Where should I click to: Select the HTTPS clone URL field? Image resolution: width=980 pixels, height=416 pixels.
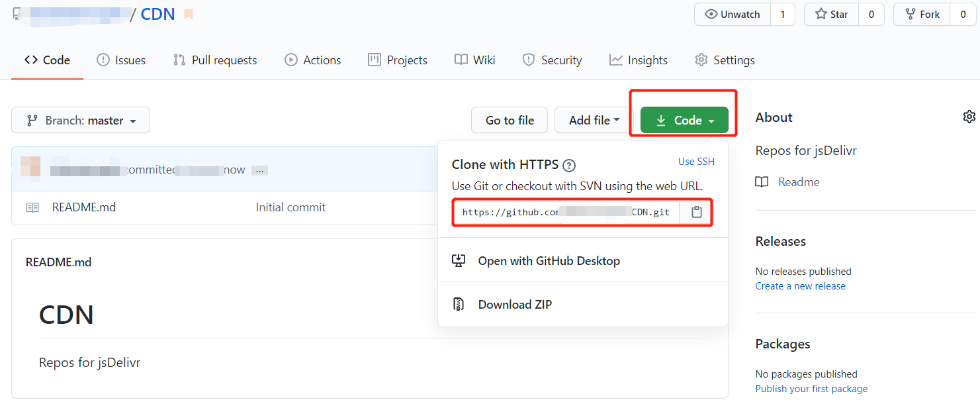[x=566, y=212]
